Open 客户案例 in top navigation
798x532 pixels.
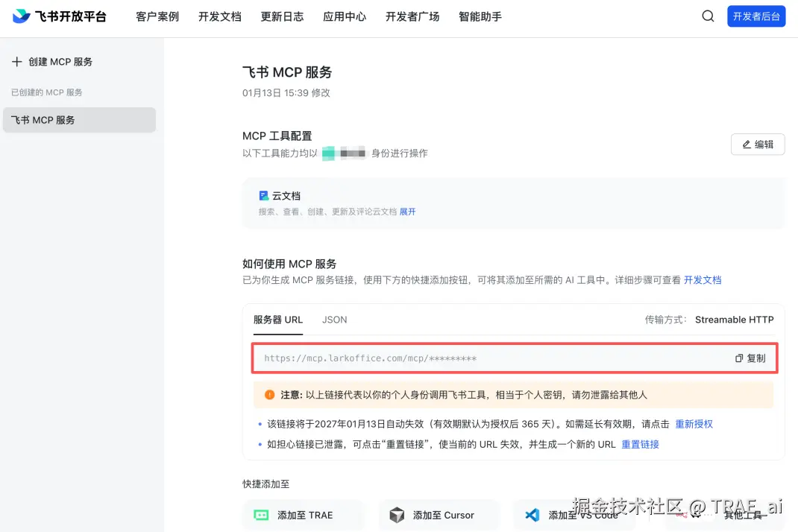(157, 17)
